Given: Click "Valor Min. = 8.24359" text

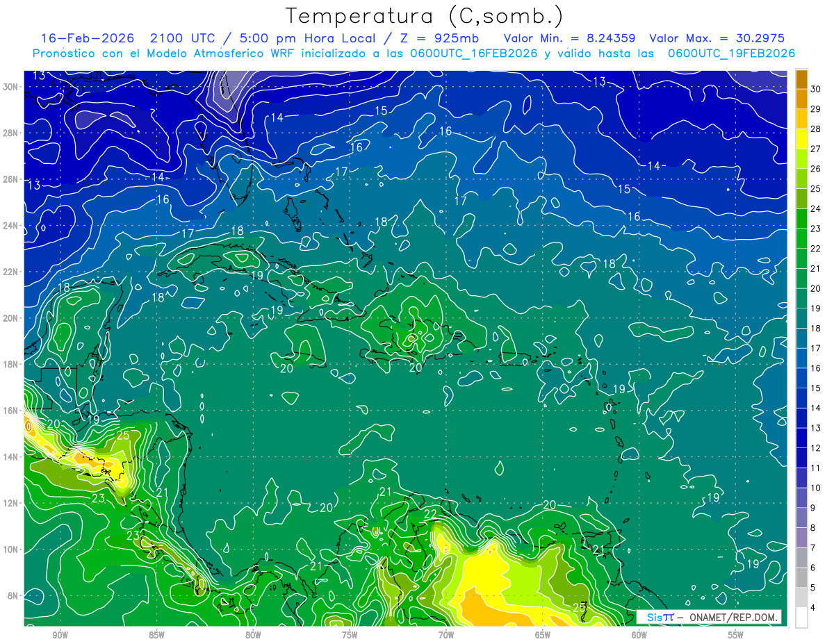Looking at the screenshot, I should pyautogui.click(x=569, y=38).
